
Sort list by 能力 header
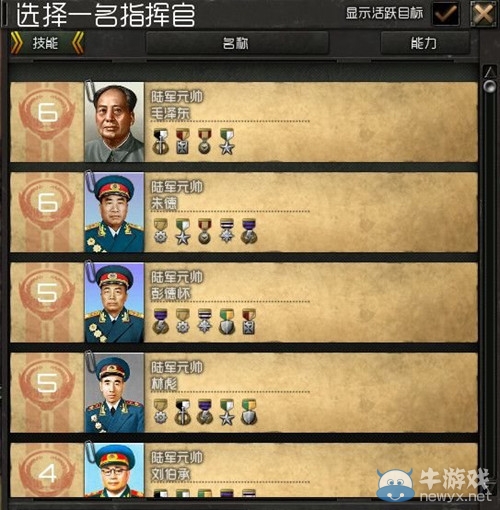click(425, 43)
